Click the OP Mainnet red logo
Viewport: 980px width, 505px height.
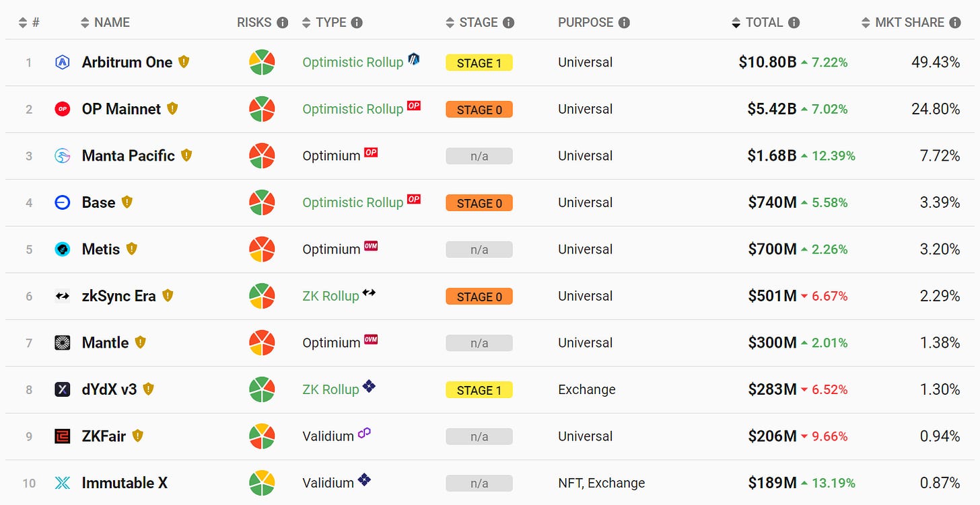[62, 109]
